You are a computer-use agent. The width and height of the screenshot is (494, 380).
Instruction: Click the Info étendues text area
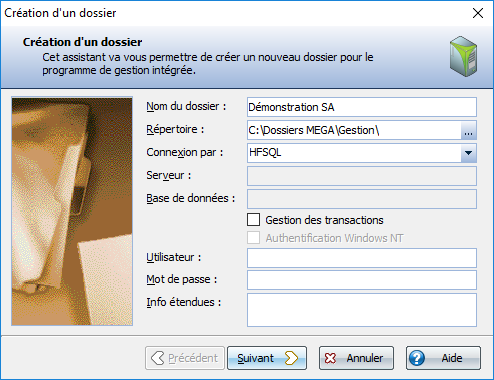click(x=362, y=310)
